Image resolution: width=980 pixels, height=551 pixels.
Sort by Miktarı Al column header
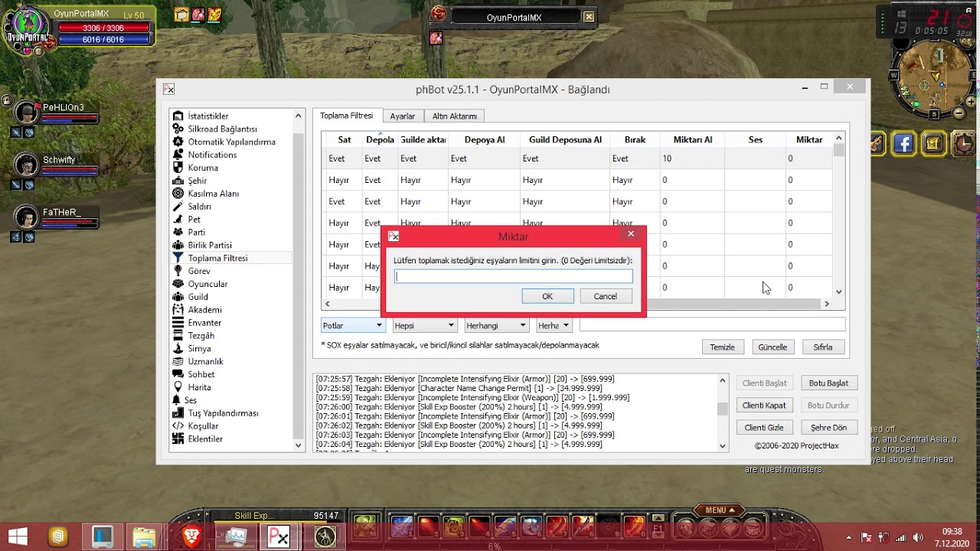(x=693, y=139)
